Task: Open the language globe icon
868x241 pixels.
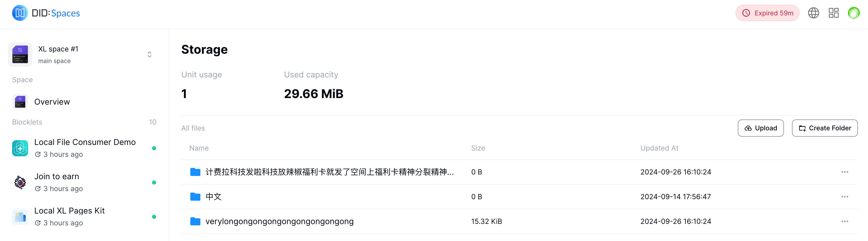Action: coord(813,13)
